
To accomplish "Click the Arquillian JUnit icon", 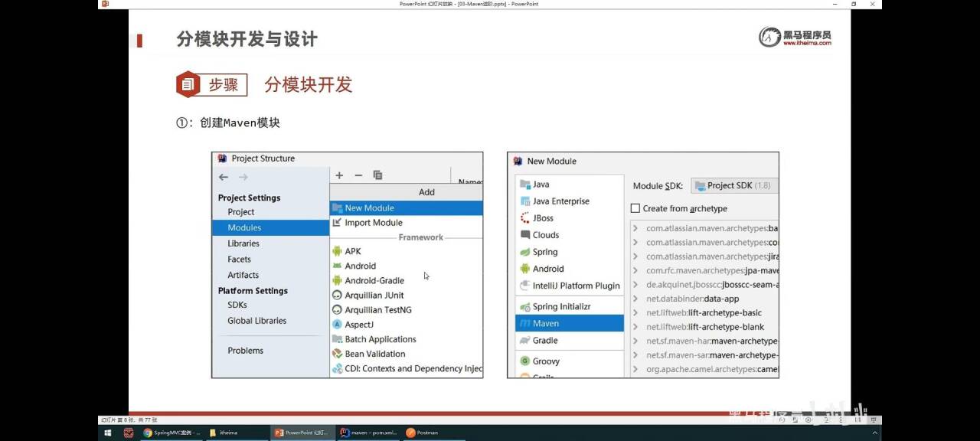I will [337, 295].
